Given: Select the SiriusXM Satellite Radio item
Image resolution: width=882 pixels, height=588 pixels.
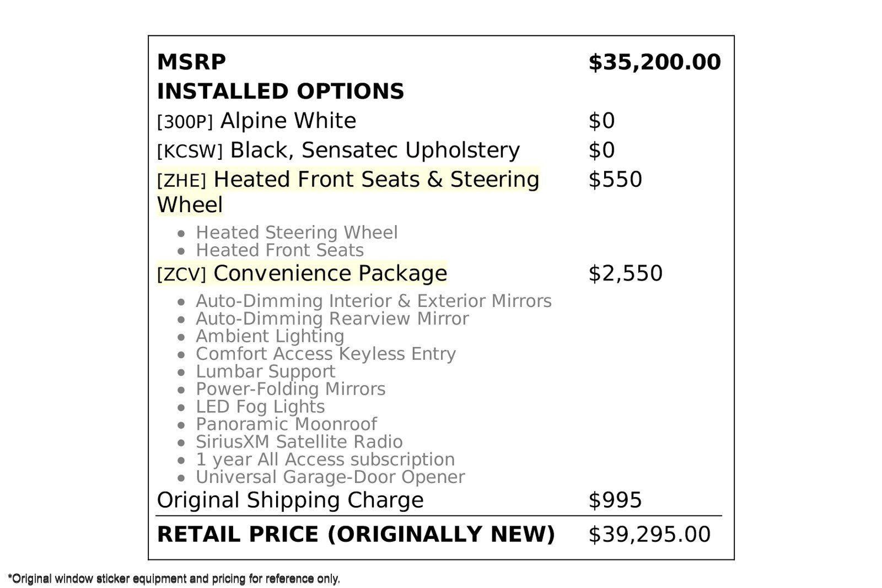Looking at the screenshot, I should [x=299, y=442].
